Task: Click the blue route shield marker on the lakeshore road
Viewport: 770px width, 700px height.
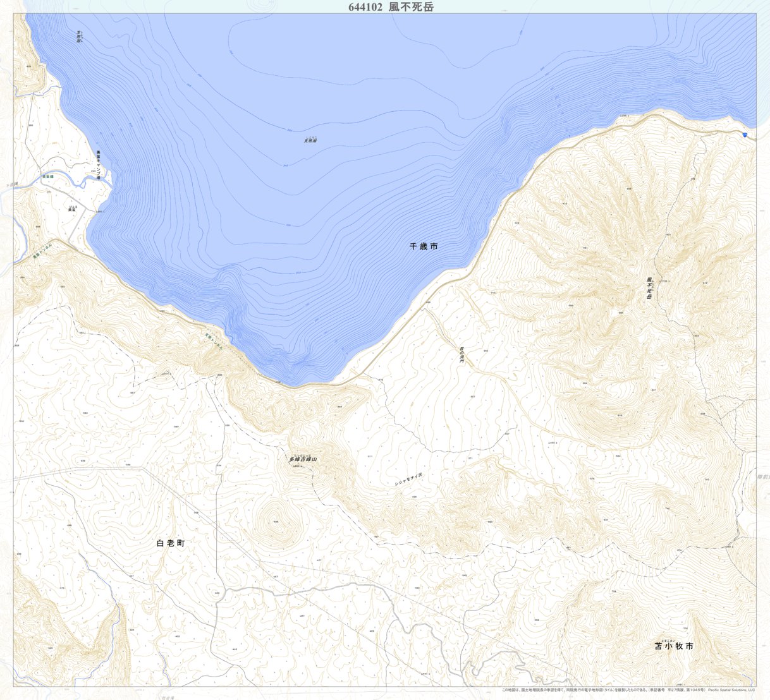Action: pyautogui.click(x=747, y=135)
